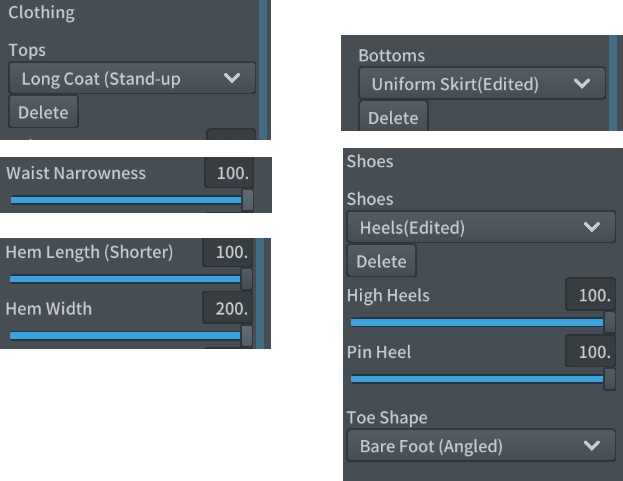Click the Bottoms dropdown chevron arrow
This screenshot has height=481, width=623.
coord(582,84)
